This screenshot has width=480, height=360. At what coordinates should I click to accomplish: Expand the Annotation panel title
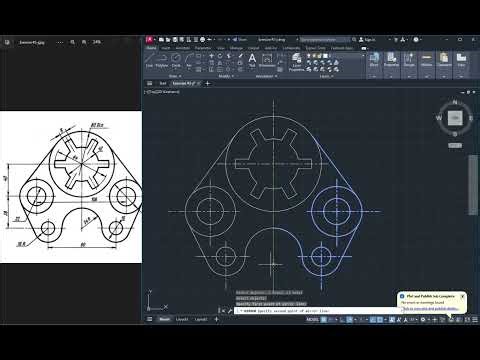(266, 76)
